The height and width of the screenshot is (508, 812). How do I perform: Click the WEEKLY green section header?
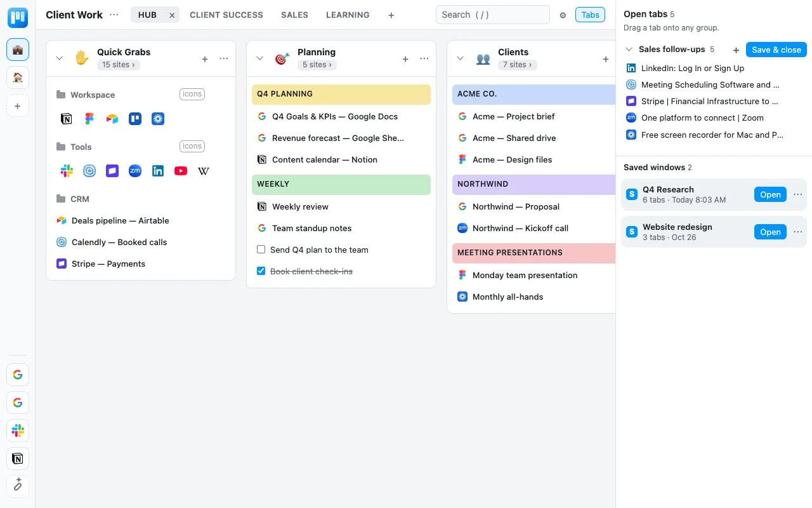pyautogui.click(x=341, y=184)
